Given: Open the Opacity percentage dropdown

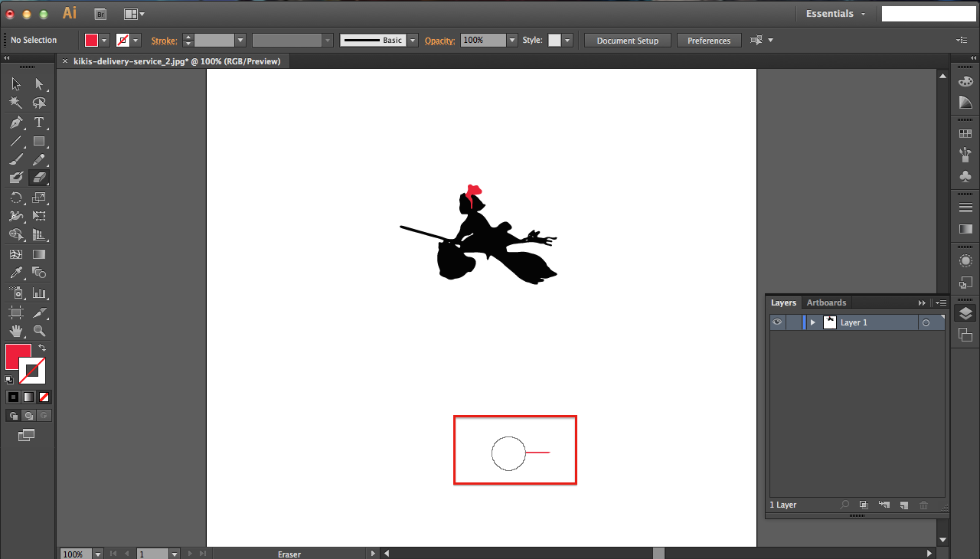Looking at the screenshot, I should (512, 41).
